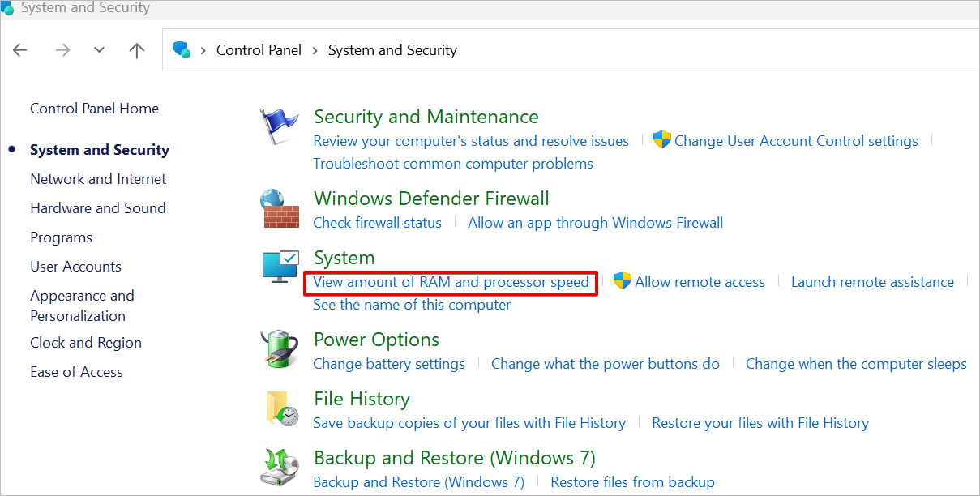The width and height of the screenshot is (980, 496).
Task: Click the Windows Defender Firewall brick wall icon
Action: [x=280, y=209]
